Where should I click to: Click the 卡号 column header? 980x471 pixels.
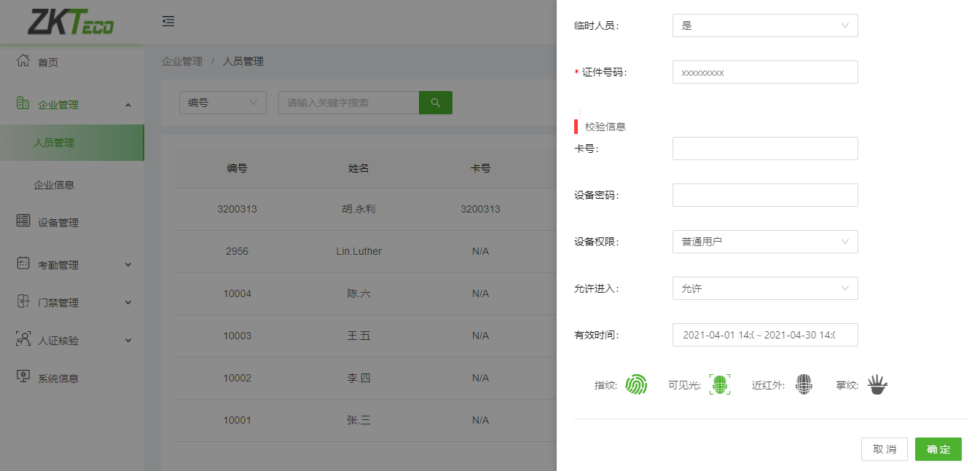point(480,168)
